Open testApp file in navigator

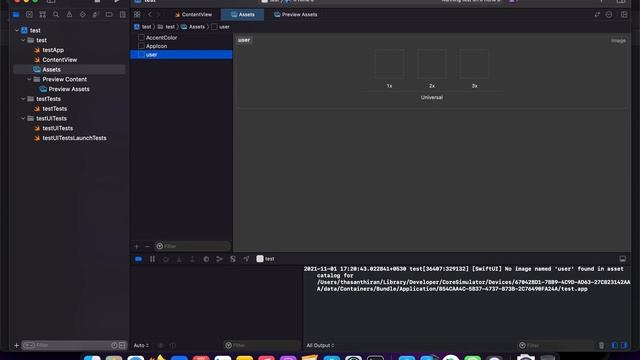click(53, 50)
